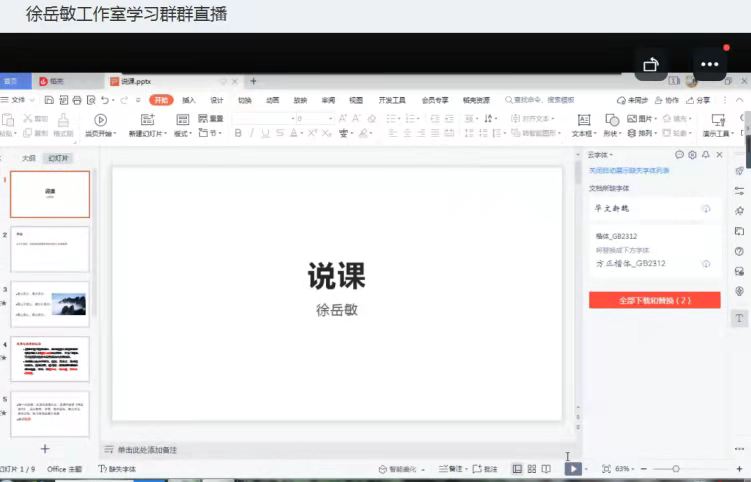Click 全部下载和替换 (2) button
Image resolution: width=751 pixels, height=482 pixels.
(654, 300)
